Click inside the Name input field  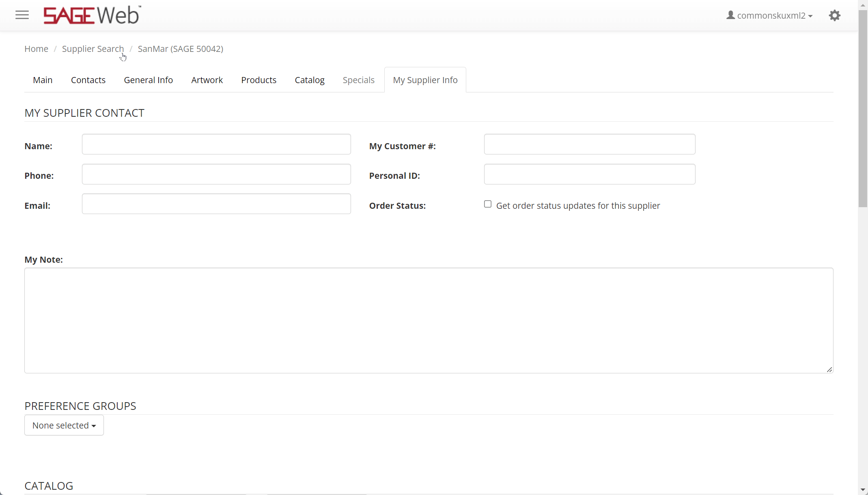point(216,144)
